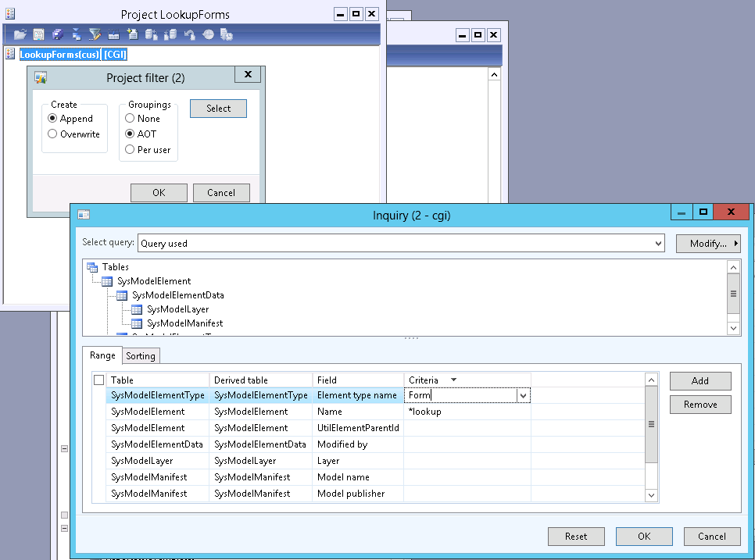Select the AOT grouping radio button
Image resolution: width=755 pixels, height=560 pixels.
(130, 134)
